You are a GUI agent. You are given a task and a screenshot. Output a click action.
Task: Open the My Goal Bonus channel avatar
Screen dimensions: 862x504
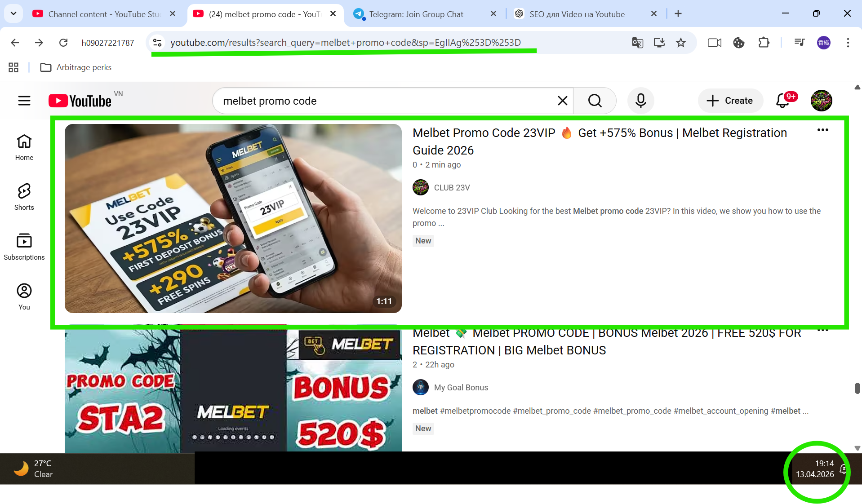421,387
